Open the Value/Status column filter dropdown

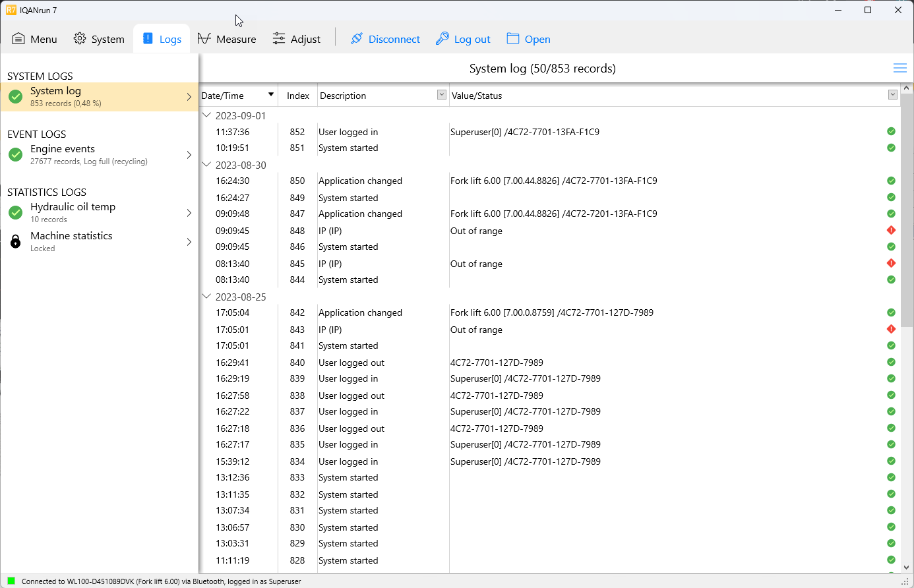click(892, 95)
